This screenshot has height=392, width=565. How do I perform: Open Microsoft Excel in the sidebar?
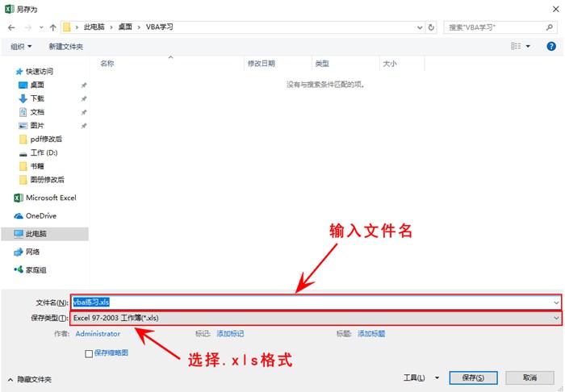coord(50,198)
